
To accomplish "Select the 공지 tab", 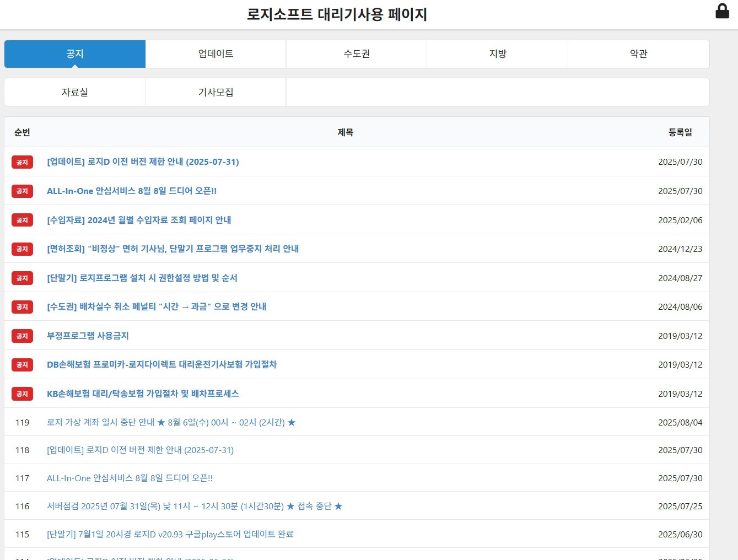I will (x=75, y=54).
